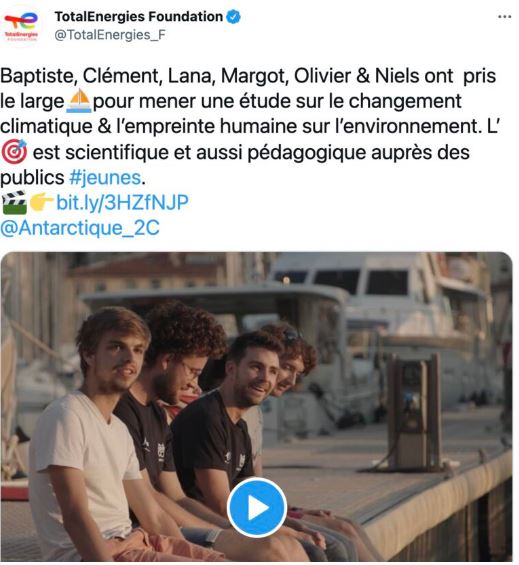The width and height of the screenshot is (519, 565).
Task: Click the TotalEnergies Foundation profile avatar
Action: (x=22, y=27)
